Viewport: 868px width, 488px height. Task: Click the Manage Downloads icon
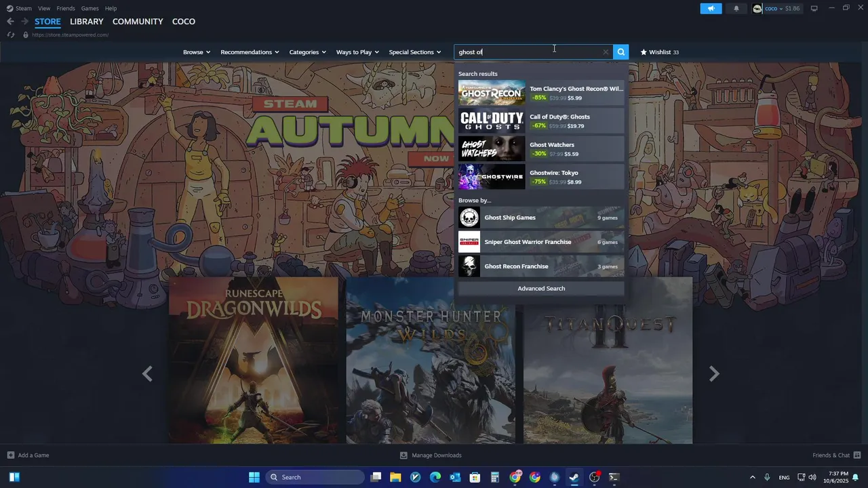pos(403,455)
